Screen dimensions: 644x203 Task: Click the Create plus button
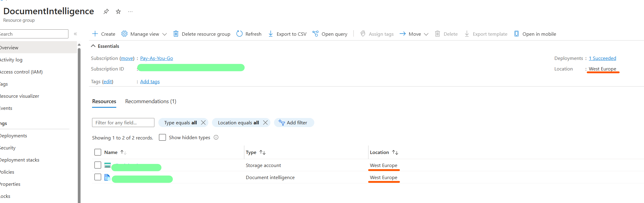104,34
